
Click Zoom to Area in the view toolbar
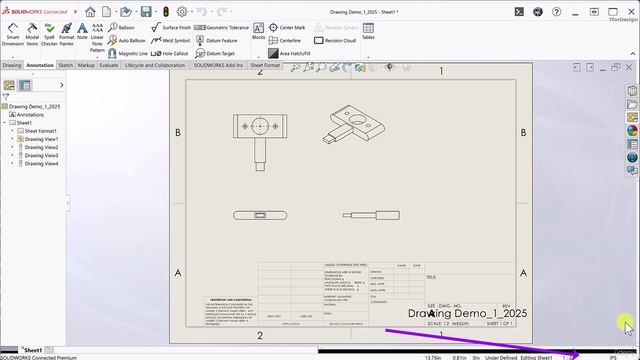coord(309,67)
